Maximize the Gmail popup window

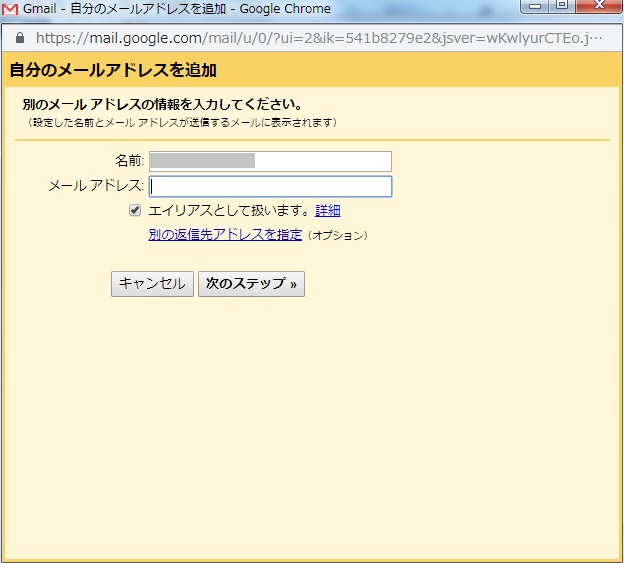[x=562, y=6]
